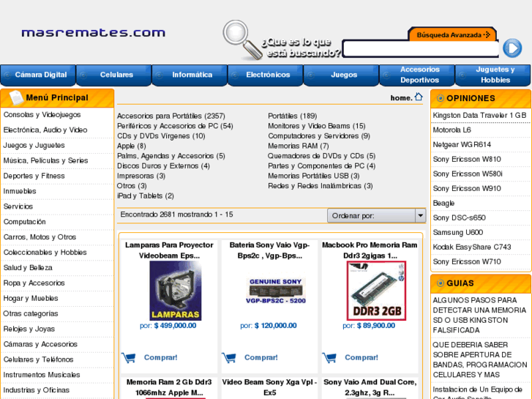The image size is (532, 399).
Task: Select Periféricos y Accesorios de PC category
Action: [x=175, y=126]
